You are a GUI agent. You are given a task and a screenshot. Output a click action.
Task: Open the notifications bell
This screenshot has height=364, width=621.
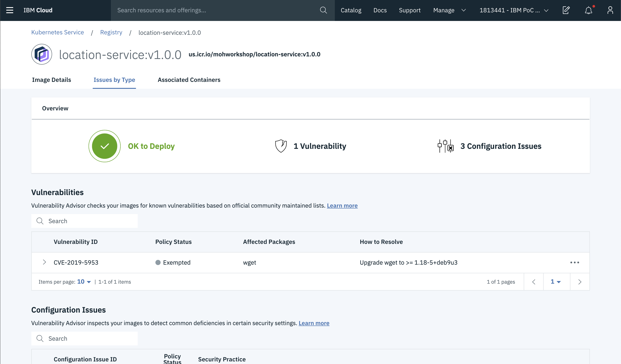coord(589,10)
